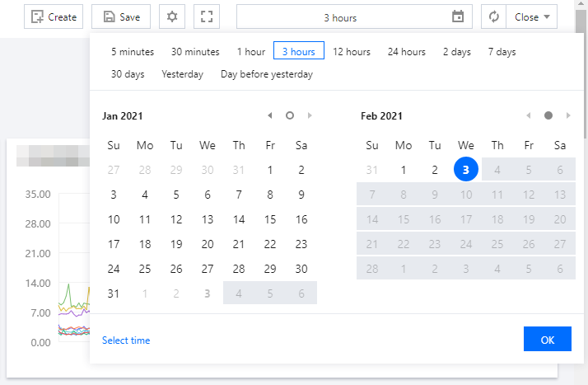Click the settings gear icon
The image size is (588, 385).
pos(171,16)
